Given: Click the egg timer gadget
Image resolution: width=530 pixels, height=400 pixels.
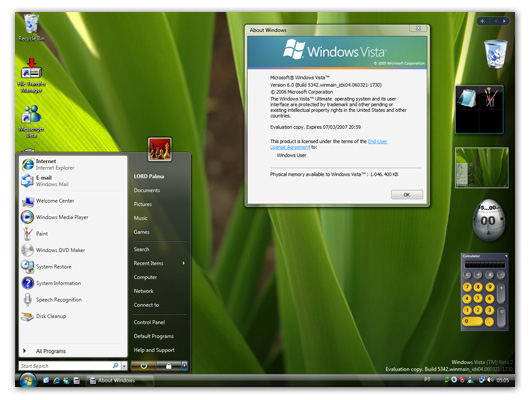Looking at the screenshot, I should 488,220.
